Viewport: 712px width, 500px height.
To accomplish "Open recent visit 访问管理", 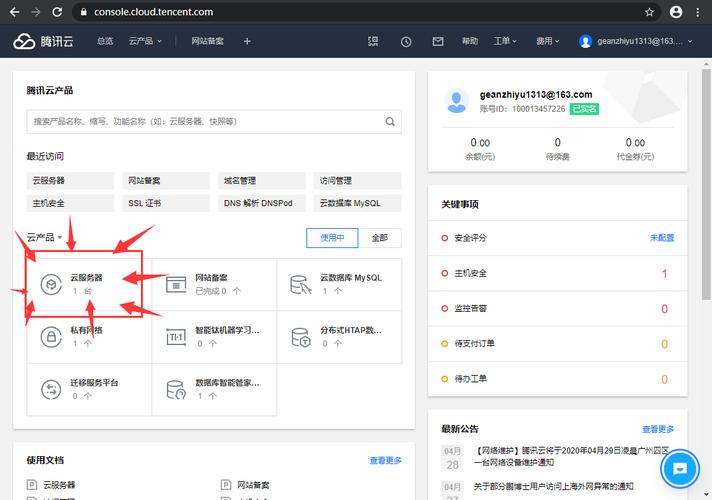I will pos(358,181).
